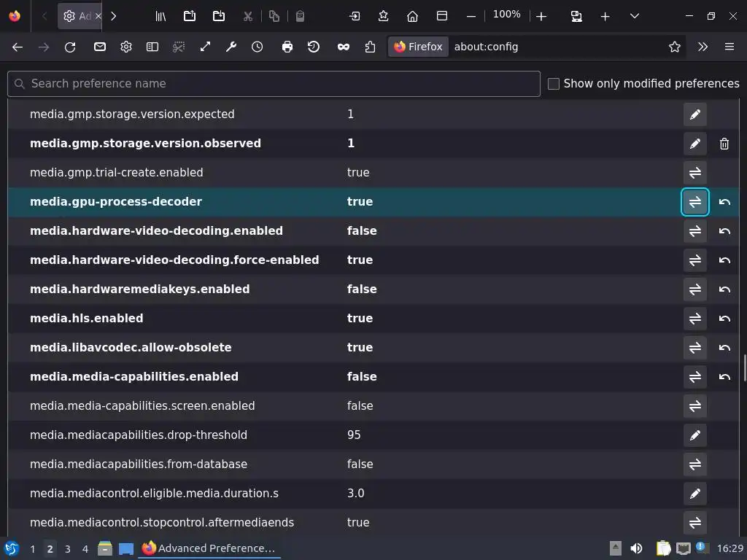This screenshot has height=560, width=747.
Task: Open Extensions puzzle piece icon
Action: point(370,47)
